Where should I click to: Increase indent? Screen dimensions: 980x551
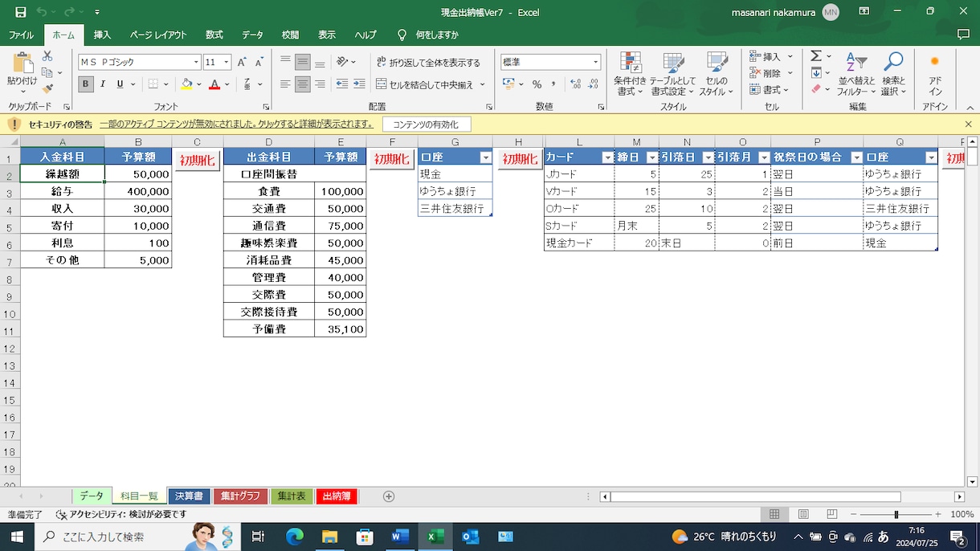click(358, 84)
